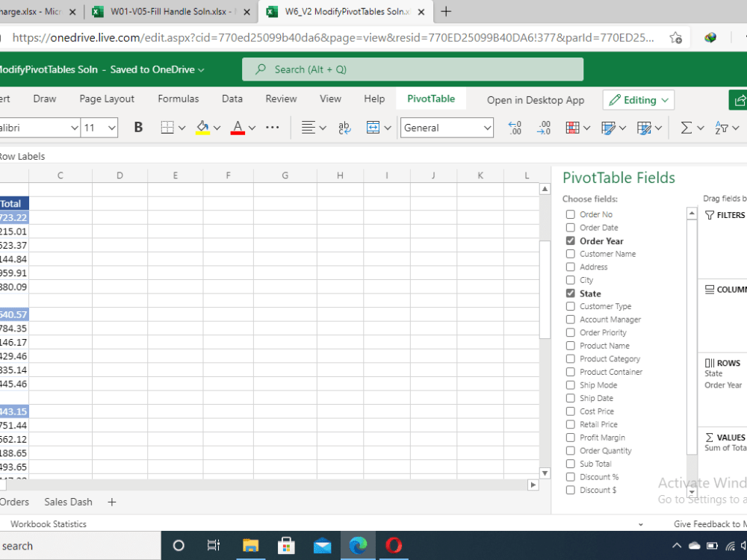Click the Search (Alt + Q) box
The image size is (747, 560).
(x=412, y=69)
